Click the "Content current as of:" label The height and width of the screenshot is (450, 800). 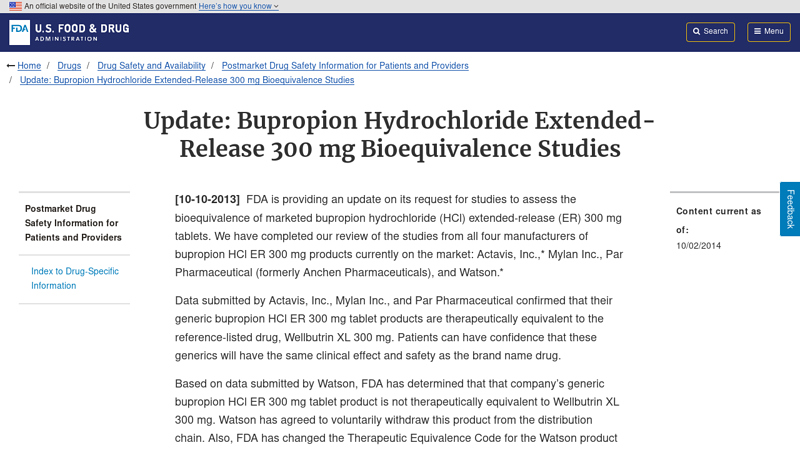pyautogui.click(x=718, y=220)
